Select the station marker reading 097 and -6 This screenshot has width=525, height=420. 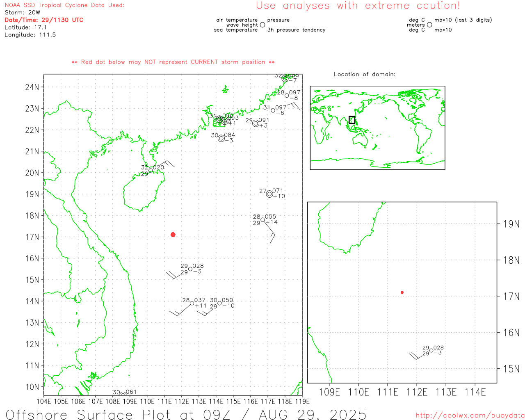(x=273, y=110)
